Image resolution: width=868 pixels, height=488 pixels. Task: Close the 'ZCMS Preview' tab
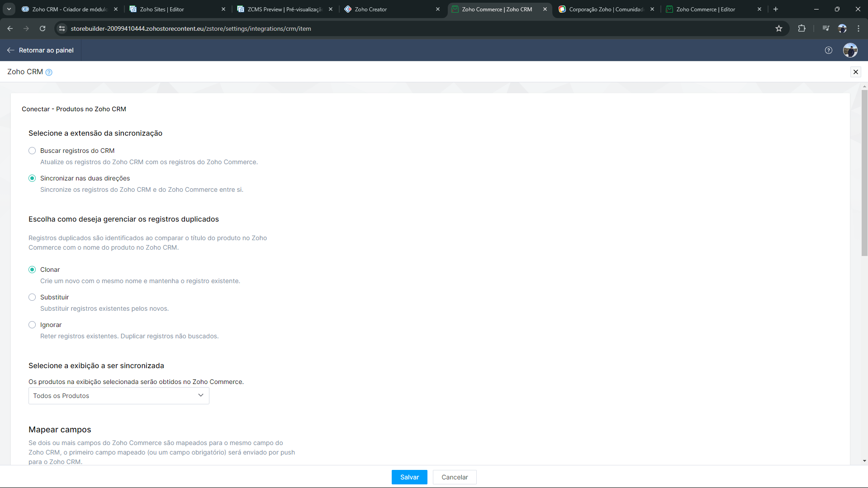point(331,9)
